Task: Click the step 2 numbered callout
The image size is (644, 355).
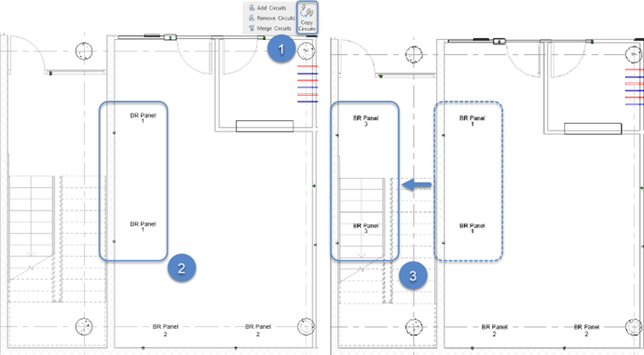Action: pyautogui.click(x=181, y=268)
